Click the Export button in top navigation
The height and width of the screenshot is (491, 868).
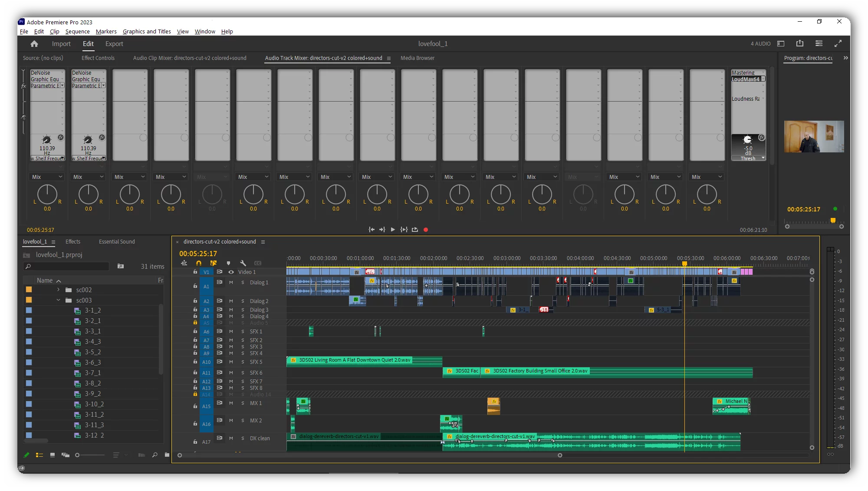[114, 43]
